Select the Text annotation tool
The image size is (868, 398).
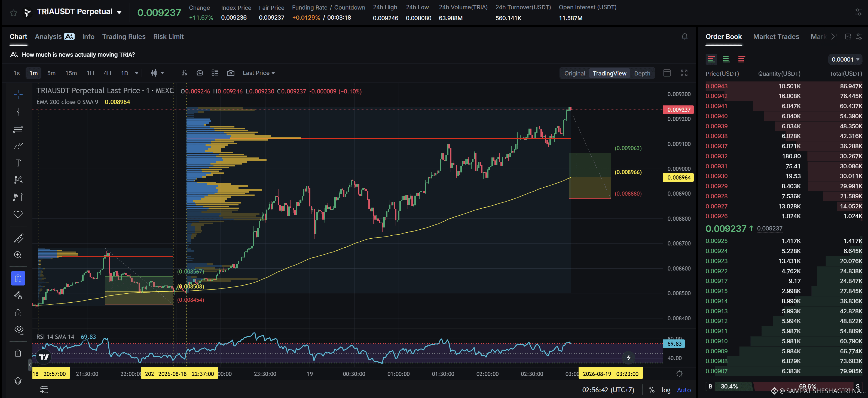[18, 163]
